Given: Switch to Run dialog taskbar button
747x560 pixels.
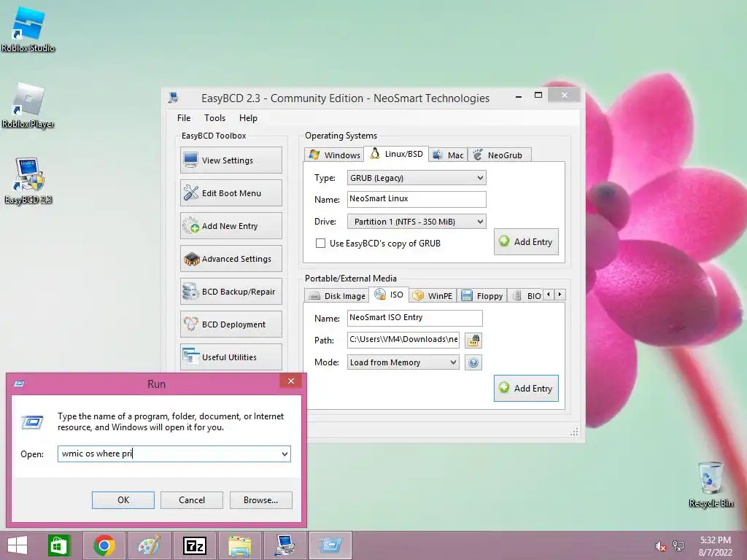Looking at the screenshot, I should click(x=330, y=545).
